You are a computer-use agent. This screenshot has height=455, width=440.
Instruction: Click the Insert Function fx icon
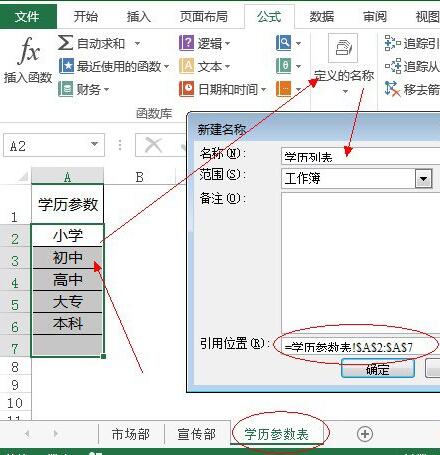28,51
